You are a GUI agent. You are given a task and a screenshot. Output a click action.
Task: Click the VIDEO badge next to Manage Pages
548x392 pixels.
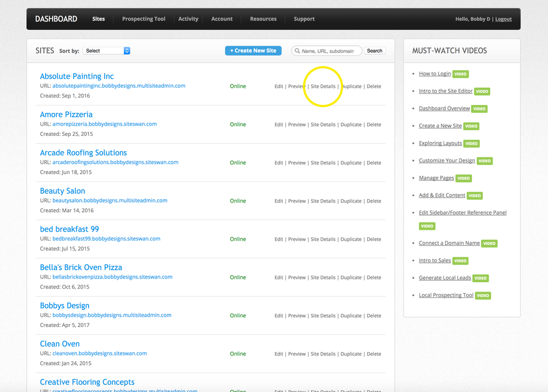[x=464, y=178]
